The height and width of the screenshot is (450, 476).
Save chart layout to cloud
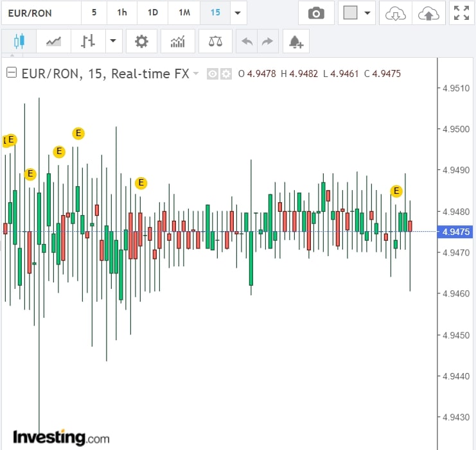click(x=428, y=13)
